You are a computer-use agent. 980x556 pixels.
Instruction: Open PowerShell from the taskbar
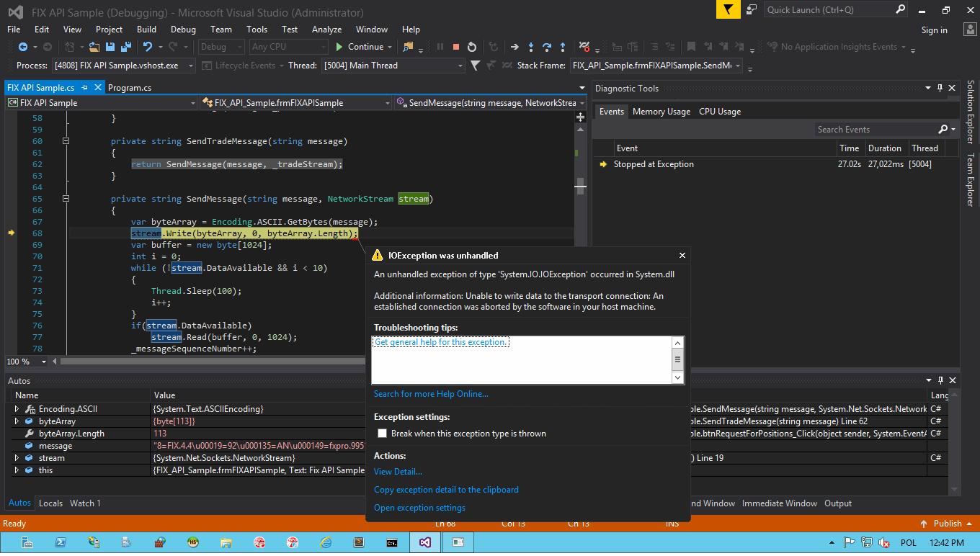(x=61, y=542)
